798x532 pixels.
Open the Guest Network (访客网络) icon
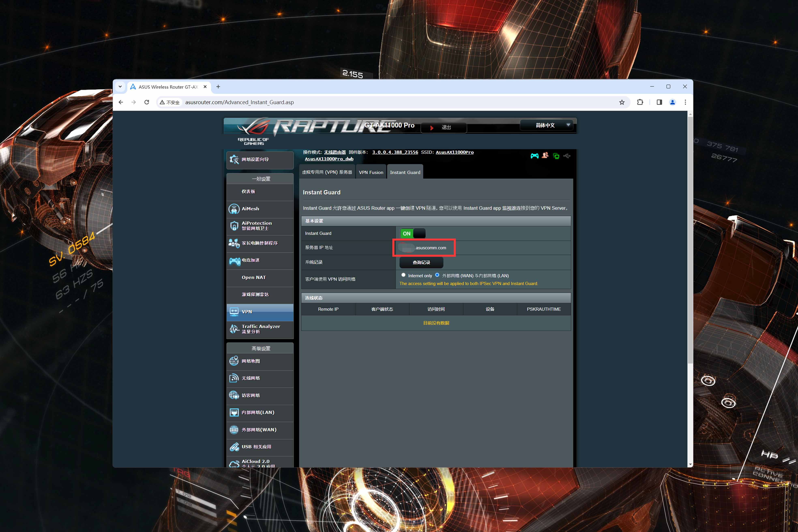coord(234,395)
